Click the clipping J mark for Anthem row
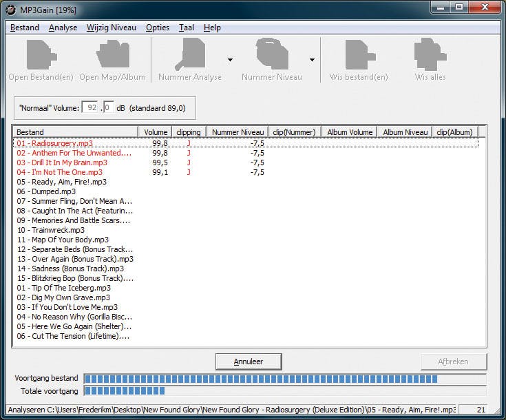 pyautogui.click(x=189, y=153)
